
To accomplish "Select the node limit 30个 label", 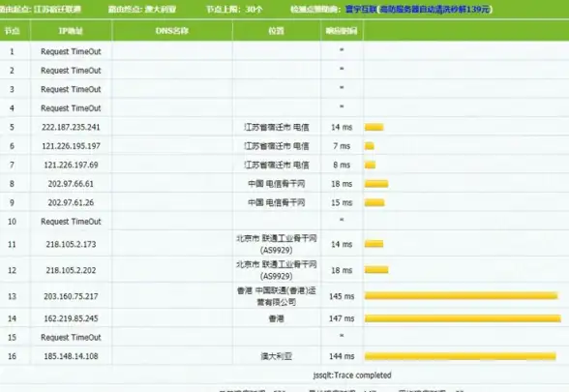I will 234,9.
